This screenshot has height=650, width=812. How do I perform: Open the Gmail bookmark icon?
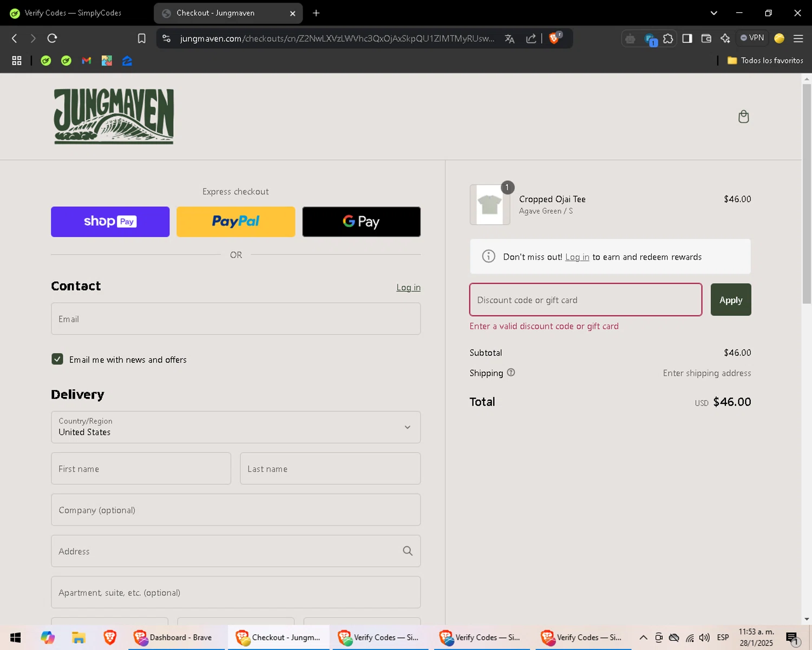[86, 61]
